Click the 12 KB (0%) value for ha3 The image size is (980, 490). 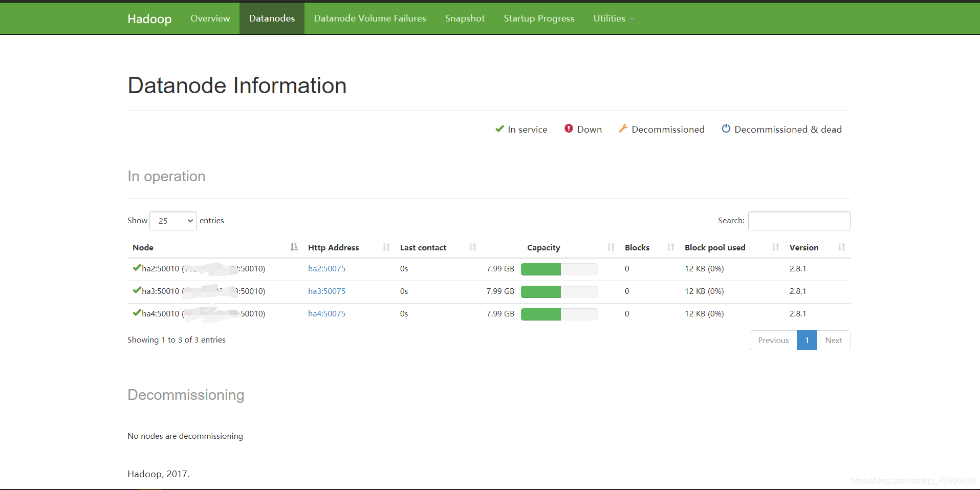[704, 291]
